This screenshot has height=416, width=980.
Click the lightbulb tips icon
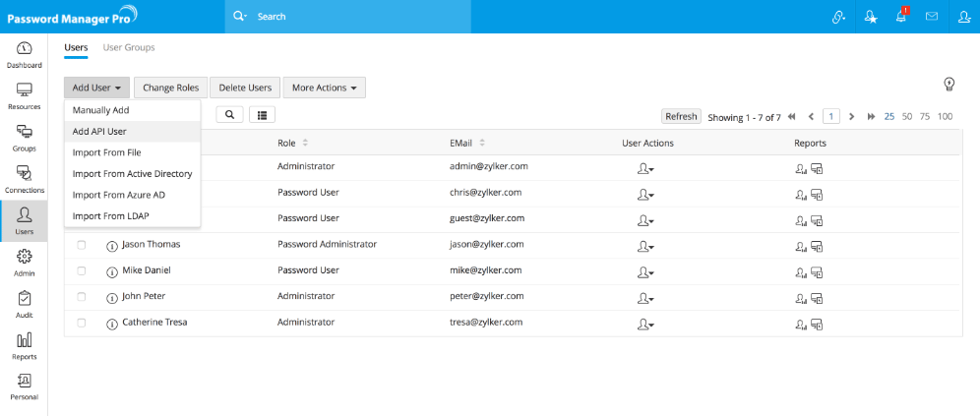[949, 84]
